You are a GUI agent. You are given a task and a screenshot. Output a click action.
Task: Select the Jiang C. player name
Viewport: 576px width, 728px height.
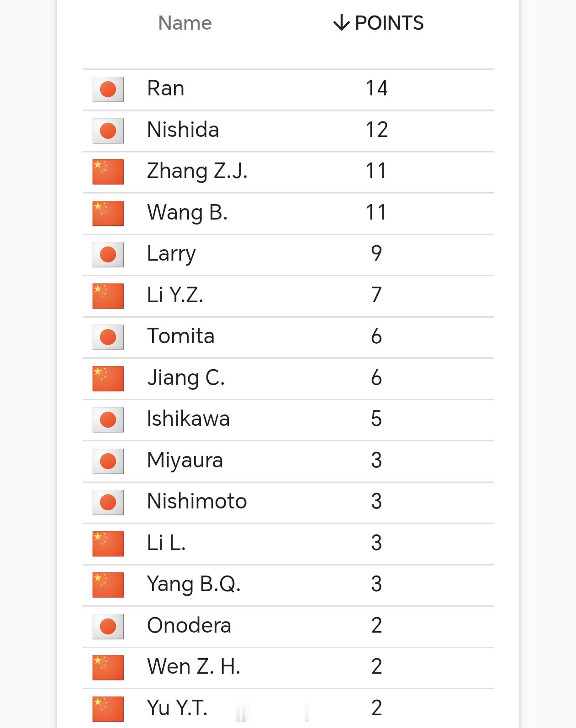[x=186, y=378]
